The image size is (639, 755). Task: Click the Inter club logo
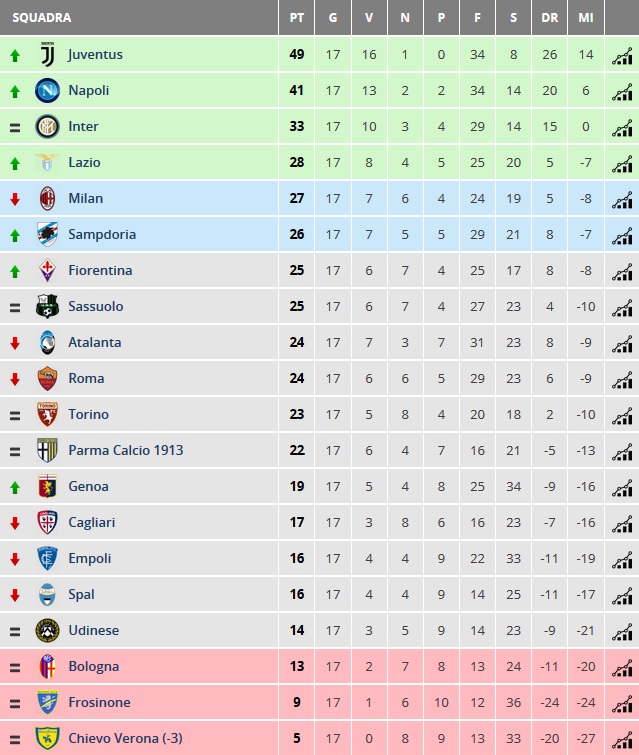[x=47, y=127]
